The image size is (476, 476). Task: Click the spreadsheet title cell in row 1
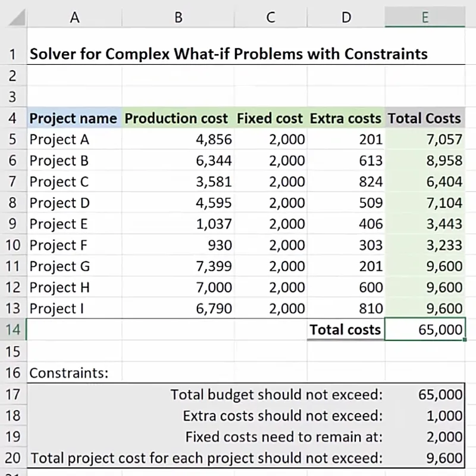coord(228,54)
